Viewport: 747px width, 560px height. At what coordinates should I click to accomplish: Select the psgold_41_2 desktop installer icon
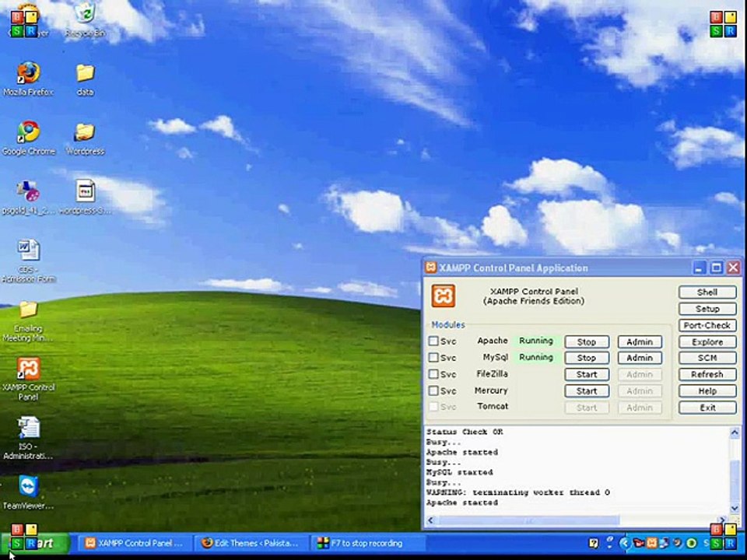[x=28, y=198]
